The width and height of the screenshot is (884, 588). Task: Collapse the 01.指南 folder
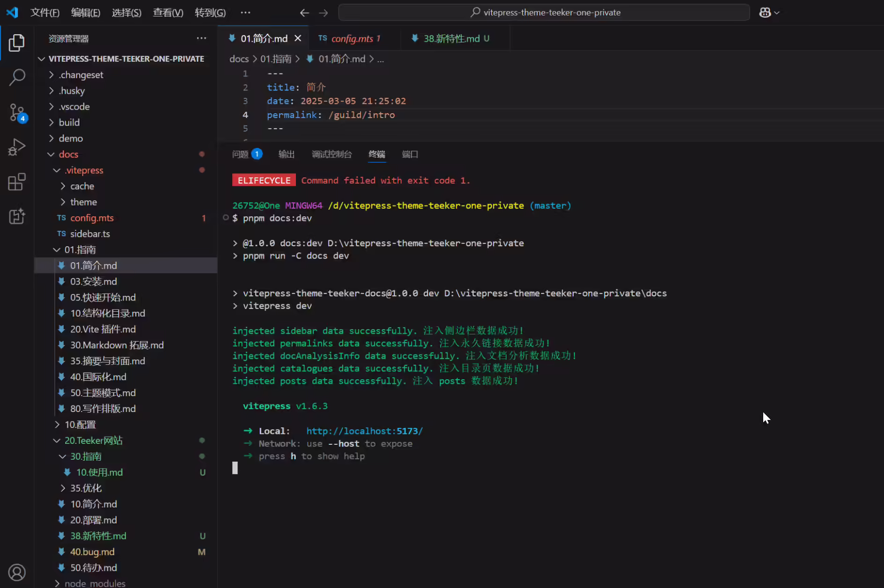[125, 250]
